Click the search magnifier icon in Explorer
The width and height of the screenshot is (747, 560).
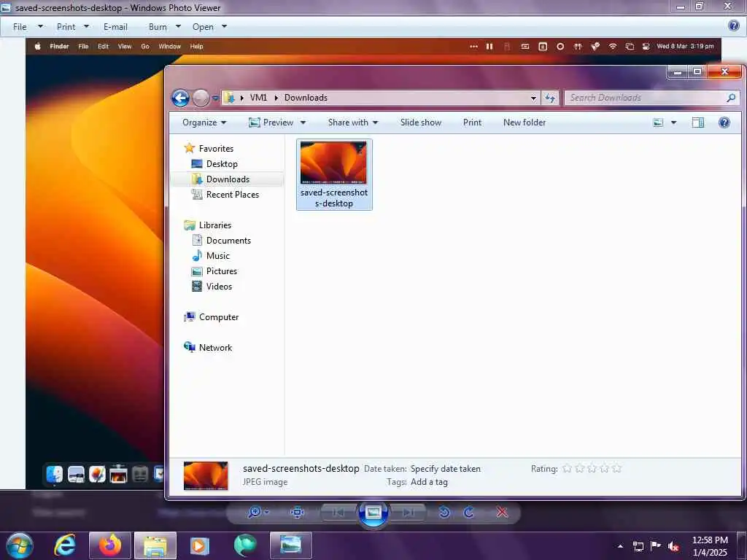(731, 98)
